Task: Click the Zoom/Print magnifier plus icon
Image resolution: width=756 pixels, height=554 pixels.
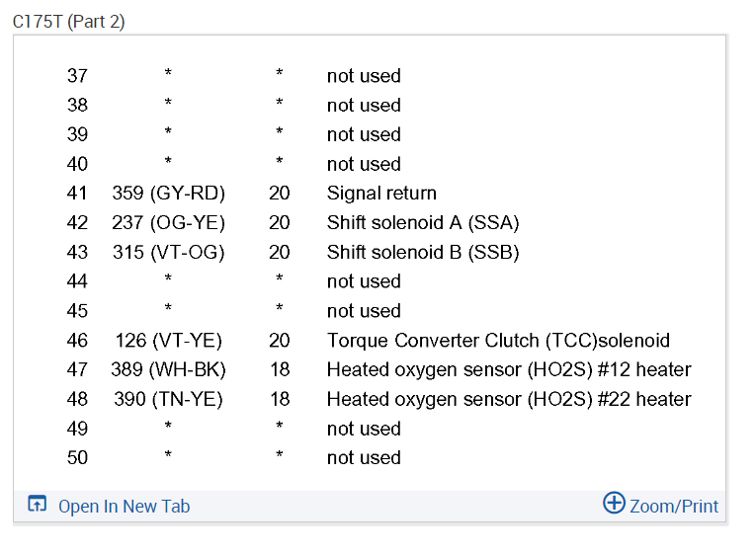Action: pos(614,504)
